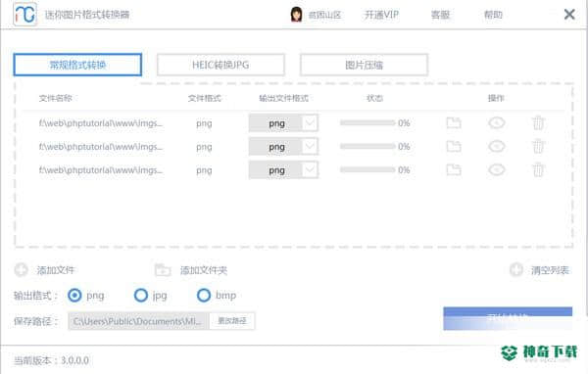Click 添加文件 text link
The height and width of the screenshot is (374, 588).
click(x=56, y=270)
